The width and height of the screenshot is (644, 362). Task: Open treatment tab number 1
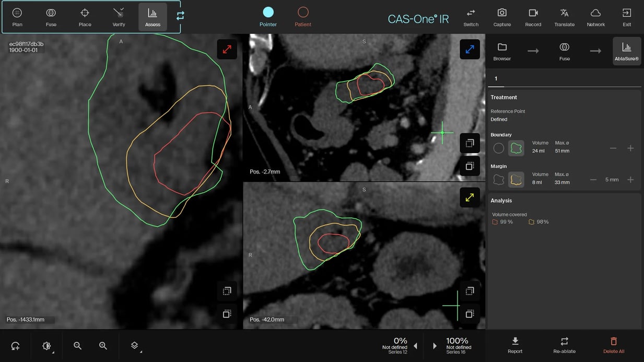click(496, 78)
